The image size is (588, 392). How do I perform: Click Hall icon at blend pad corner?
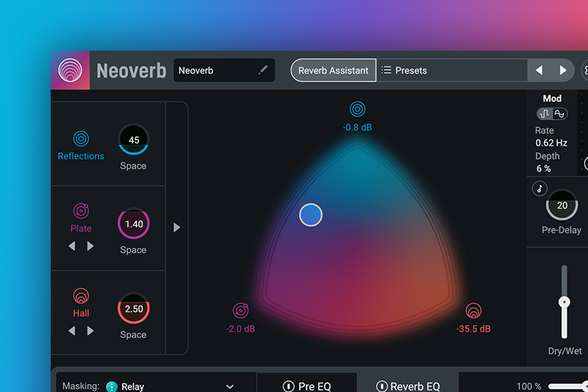473,310
